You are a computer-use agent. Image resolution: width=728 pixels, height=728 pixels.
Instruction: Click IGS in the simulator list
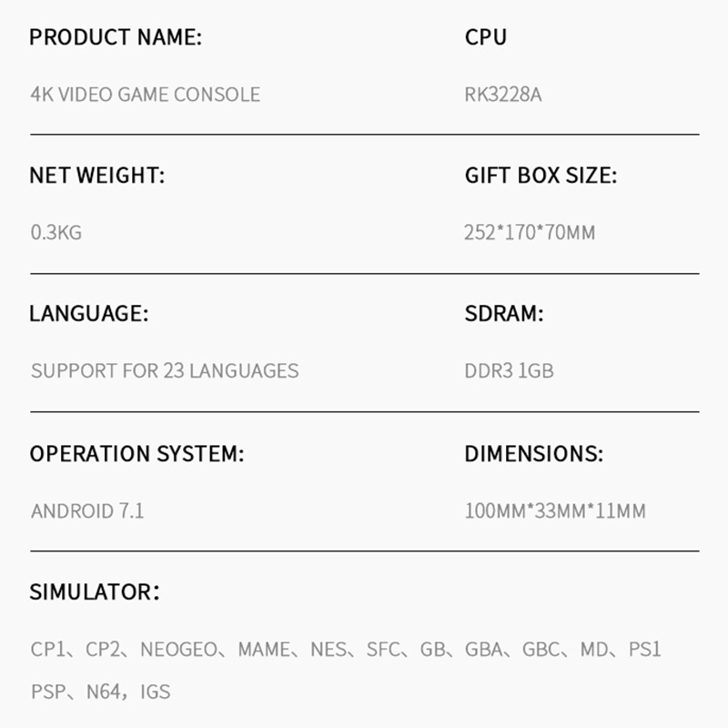click(155, 692)
